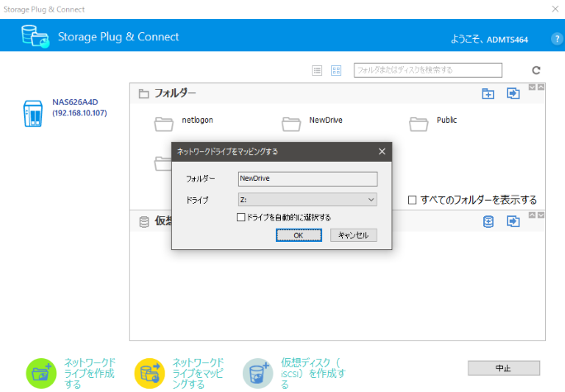This screenshot has height=392, width=565.
Task: Click the green create network drive icon
Action: click(41, 373)
